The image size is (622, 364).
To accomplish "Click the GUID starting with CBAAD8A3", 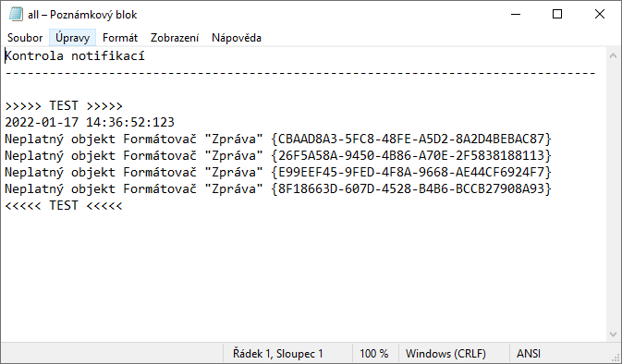I will click(411, 139).
